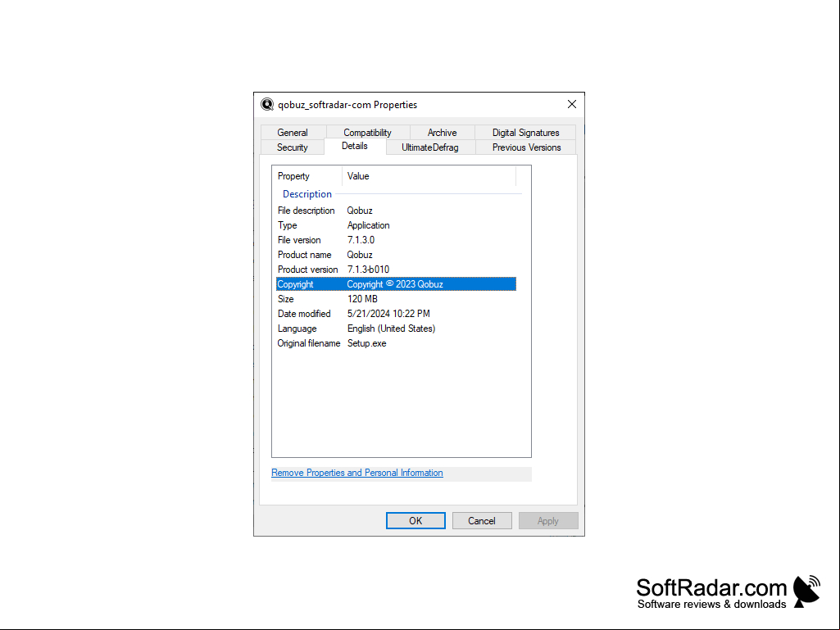The image size is (840, 630).
Task: Select the Language row
Action: [x=396, y=329]
